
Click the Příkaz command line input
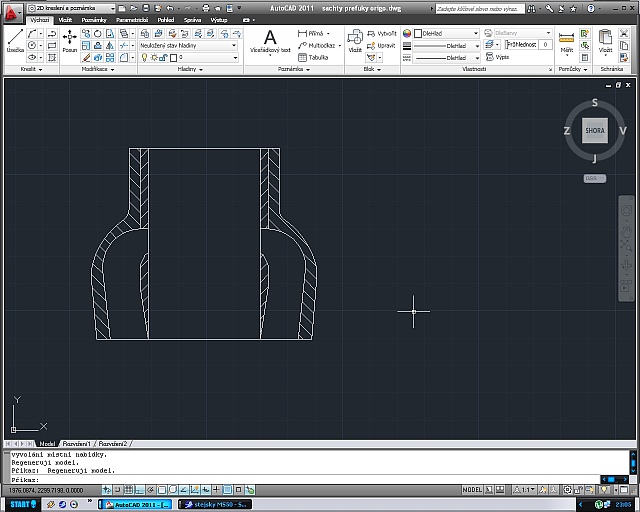(x=304, y=480)
